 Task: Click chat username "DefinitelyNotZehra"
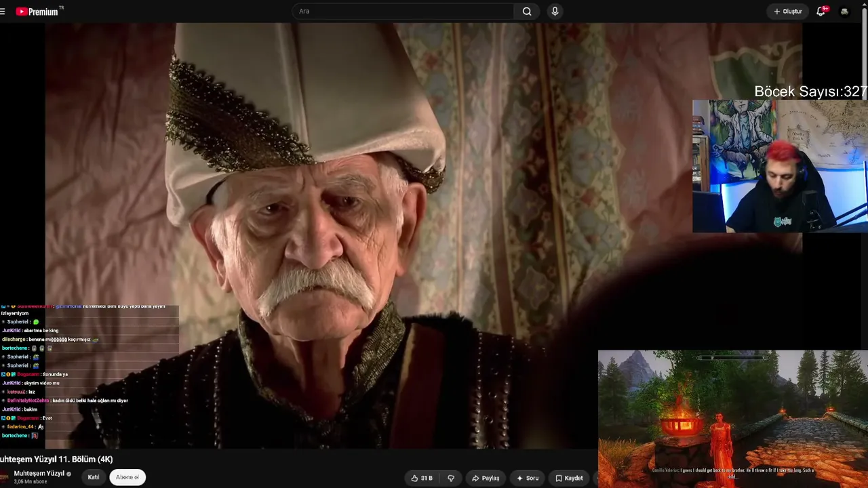(x=28, y=401)
